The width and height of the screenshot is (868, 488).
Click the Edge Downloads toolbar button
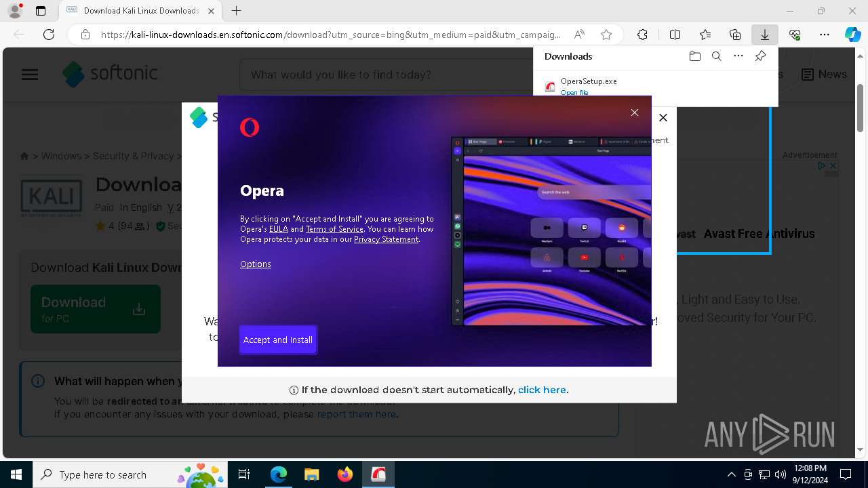(x=764, y=35)
